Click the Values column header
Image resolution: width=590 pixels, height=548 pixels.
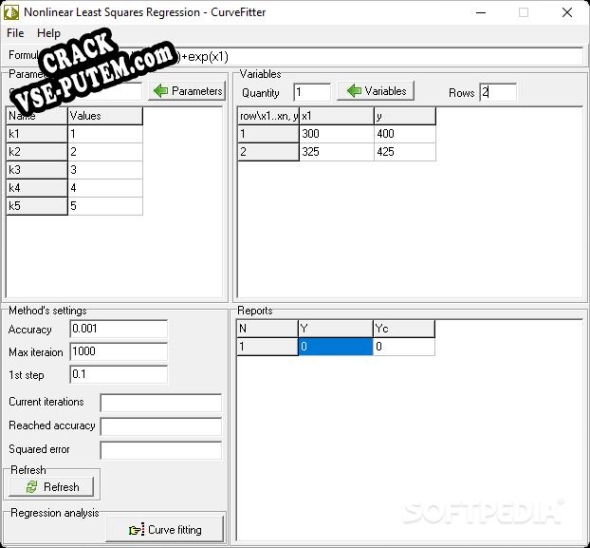[x=105, y=116]
